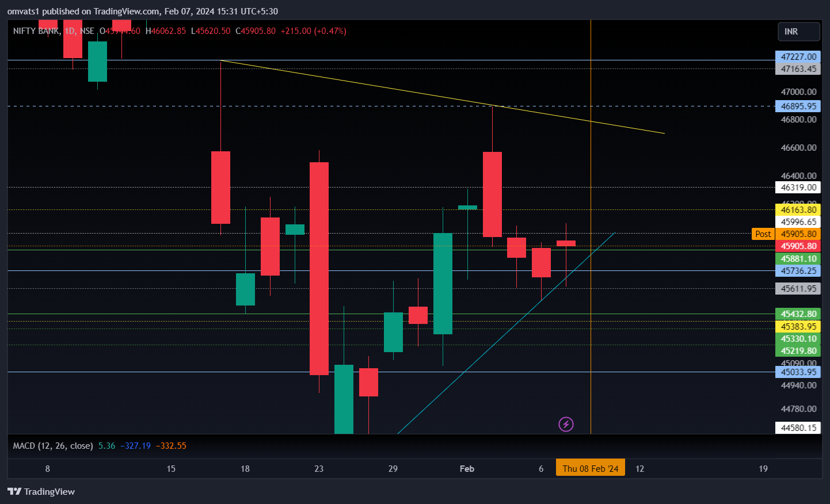The image size is (830, 504).
Task: Click the TradingView logo at bottom left
Action: click(x=41, y=491)
